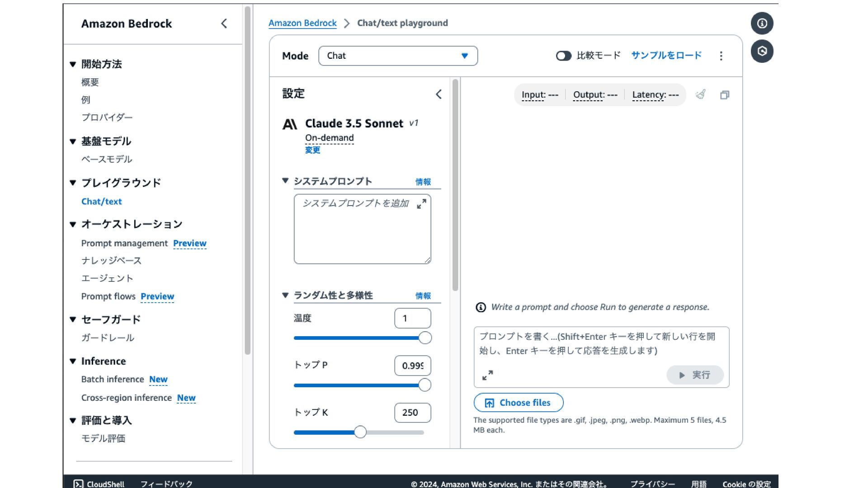Image resolution: width=868 pixels, height=488 pixels.
Task: Open CloudShell from the bottom bar
Action: click(x=99, y=483)
